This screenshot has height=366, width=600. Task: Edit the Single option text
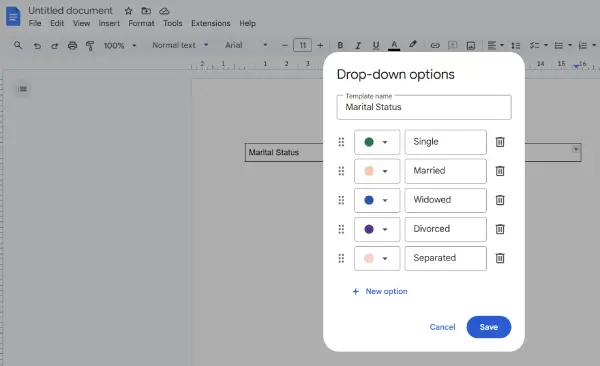[x=446, y=142]
